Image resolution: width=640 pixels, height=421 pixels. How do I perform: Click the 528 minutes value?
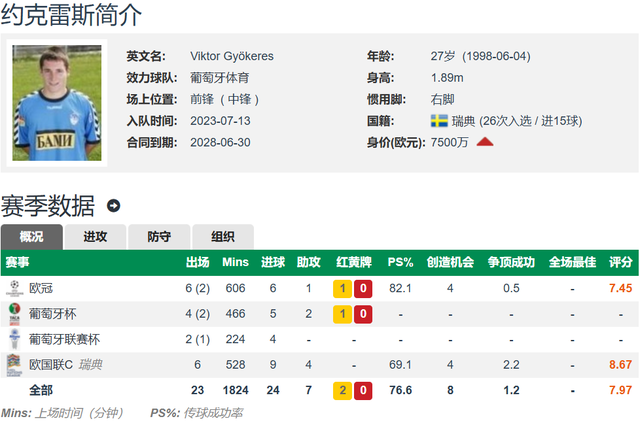(236, 365)
